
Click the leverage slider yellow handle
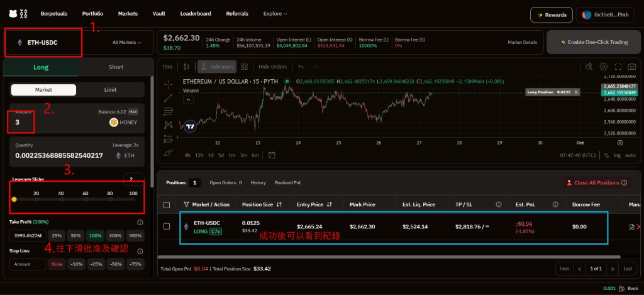coord(14,199)
